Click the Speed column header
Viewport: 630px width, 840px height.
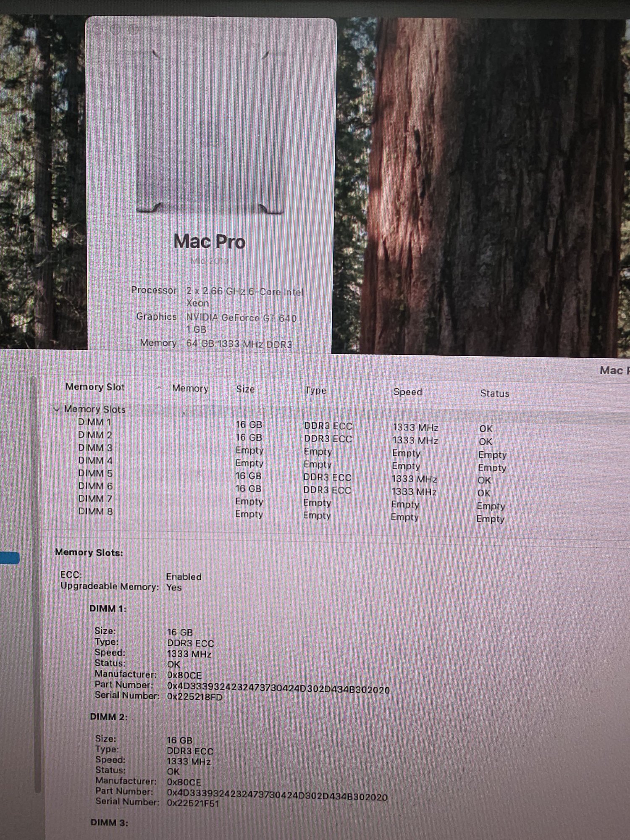coord(407,392)
